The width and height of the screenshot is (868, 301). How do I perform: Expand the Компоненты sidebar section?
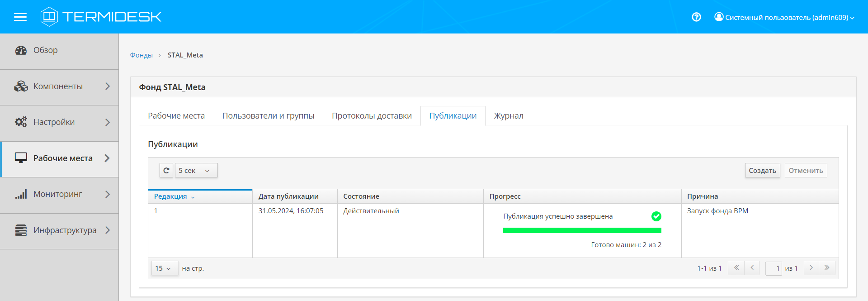(59, 86)
